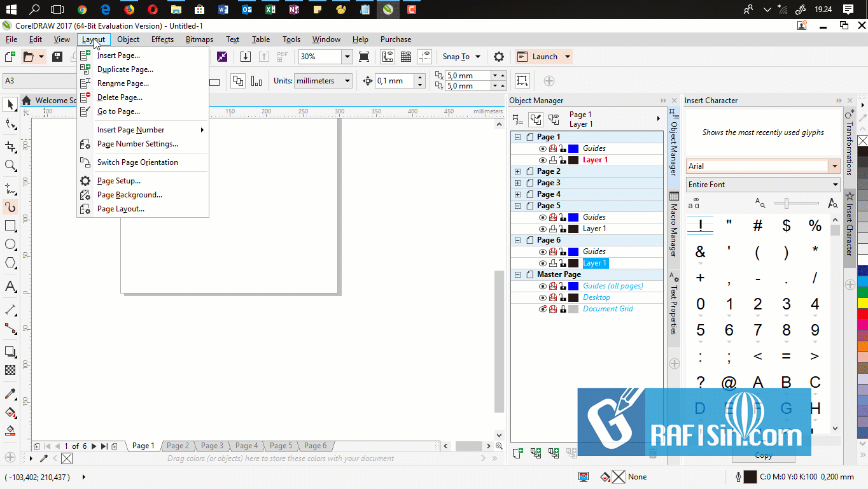Click Show Object Properties icon in Object Manager
The image size is (868, 489).
[518, 119]
